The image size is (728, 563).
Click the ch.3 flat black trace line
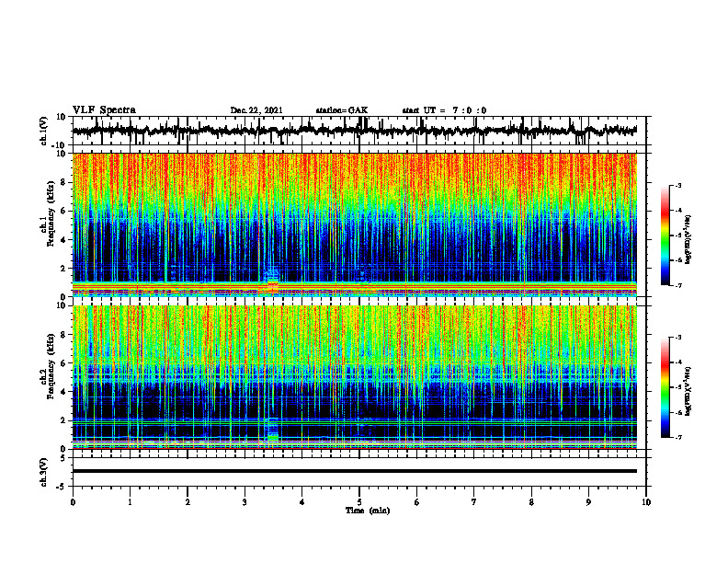354,471
